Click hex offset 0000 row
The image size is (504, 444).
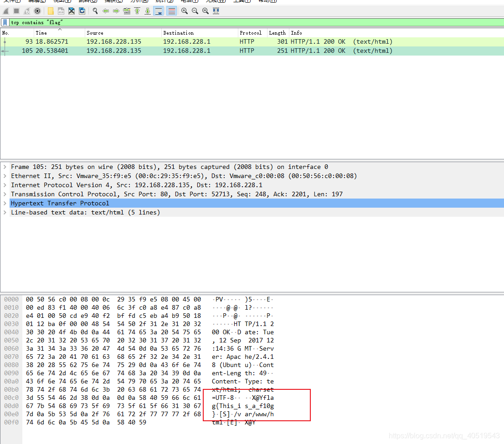tap(11, 300)
